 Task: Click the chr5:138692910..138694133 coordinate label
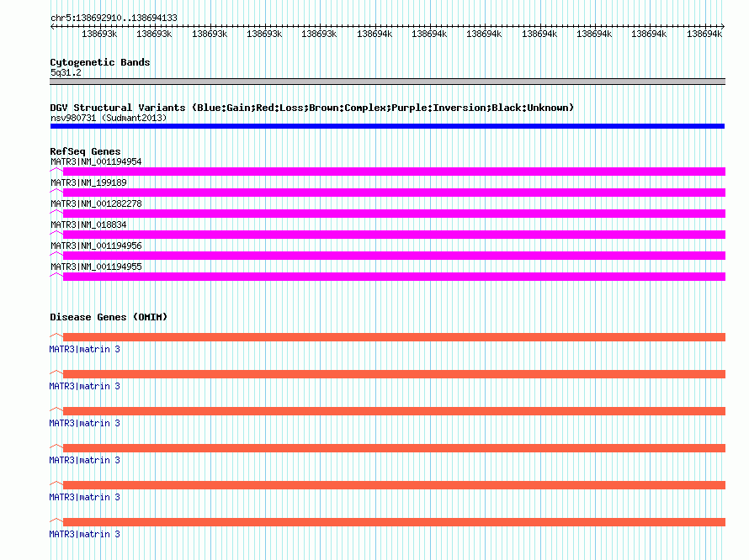(114, 18)
